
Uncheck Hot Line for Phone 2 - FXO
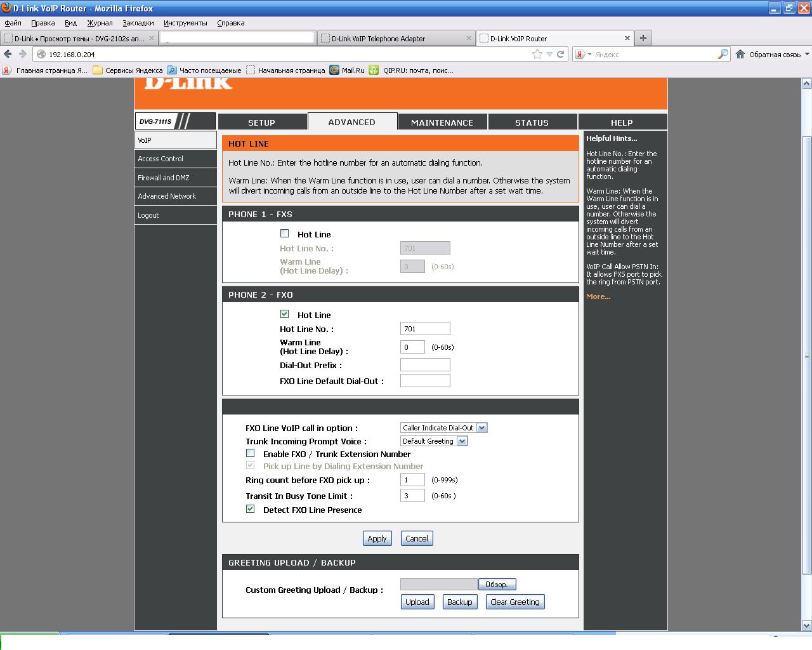284,314
